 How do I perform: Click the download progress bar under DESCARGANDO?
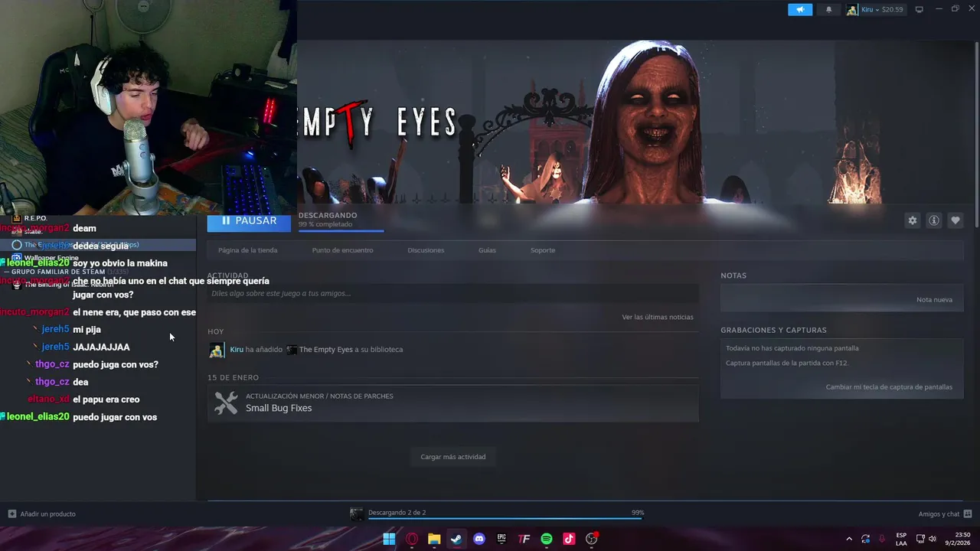coord(341,230)
